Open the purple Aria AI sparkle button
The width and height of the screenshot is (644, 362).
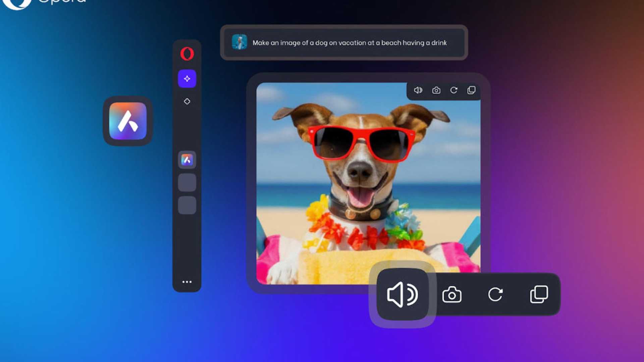(x=187, y=79)
